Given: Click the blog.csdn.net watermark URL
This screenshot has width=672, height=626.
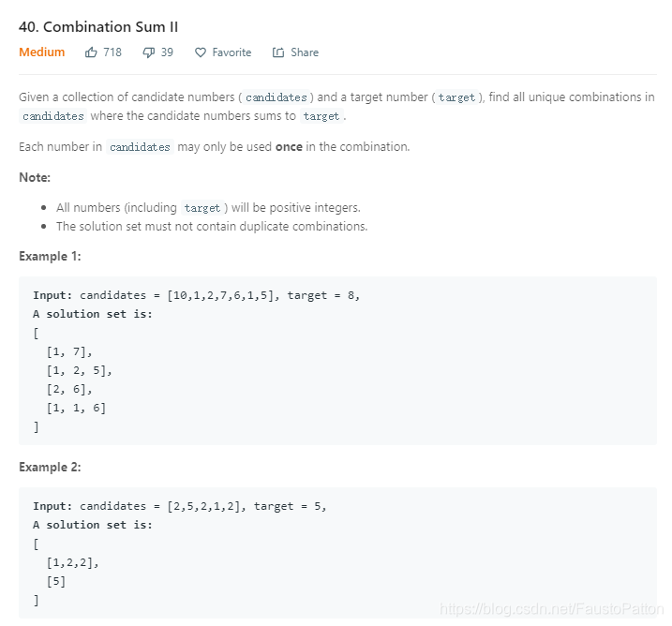Looking at the screenshot, I should 552,608.
